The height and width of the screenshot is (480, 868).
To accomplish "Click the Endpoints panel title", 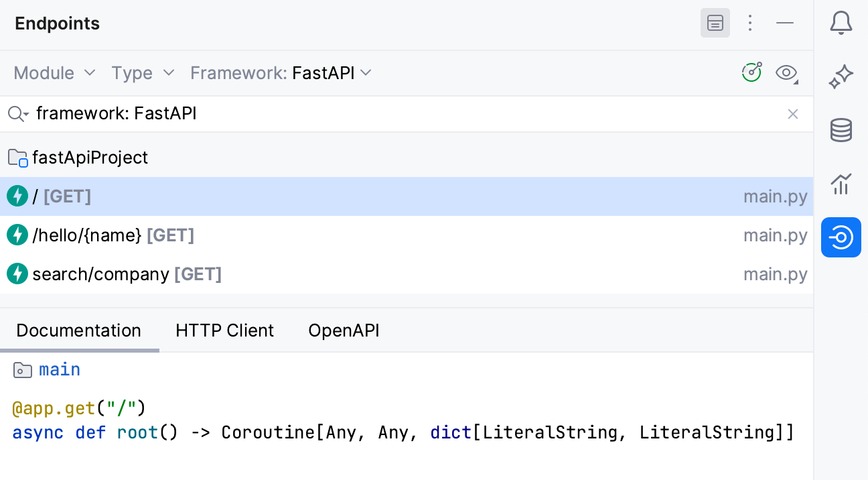I will tap(58, 23).
